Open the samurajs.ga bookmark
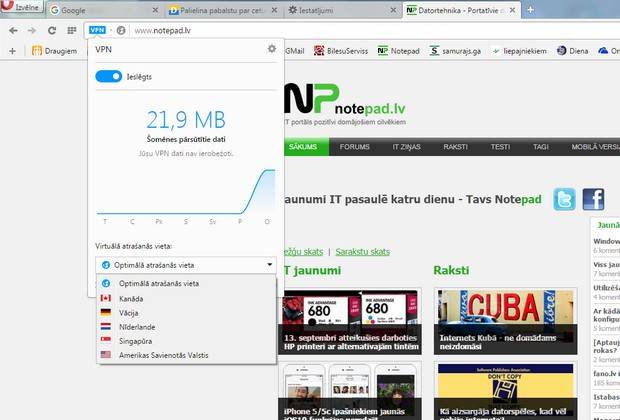 [x=455, y=51]
